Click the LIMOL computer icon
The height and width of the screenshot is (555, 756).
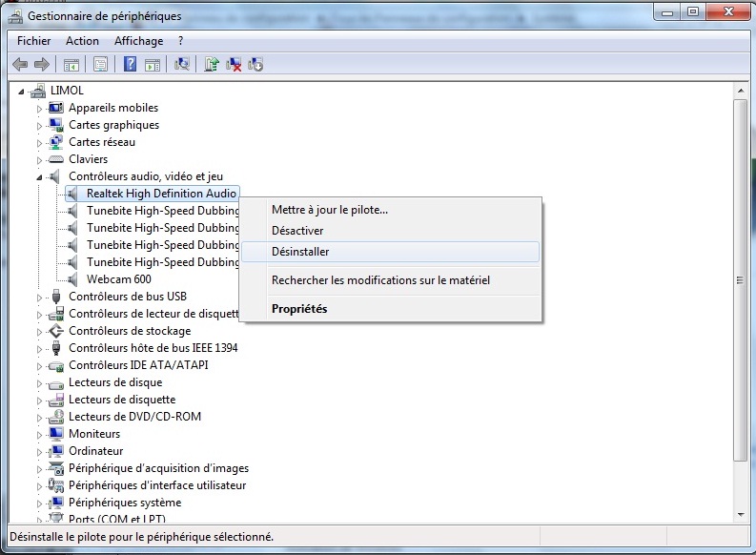[38, 91]
